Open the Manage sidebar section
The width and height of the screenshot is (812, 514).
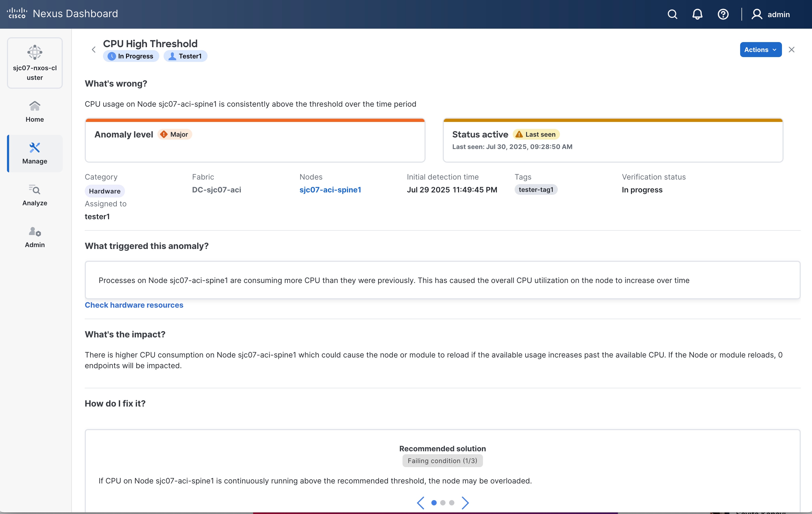pyautogui.click(x=35, y=153)
